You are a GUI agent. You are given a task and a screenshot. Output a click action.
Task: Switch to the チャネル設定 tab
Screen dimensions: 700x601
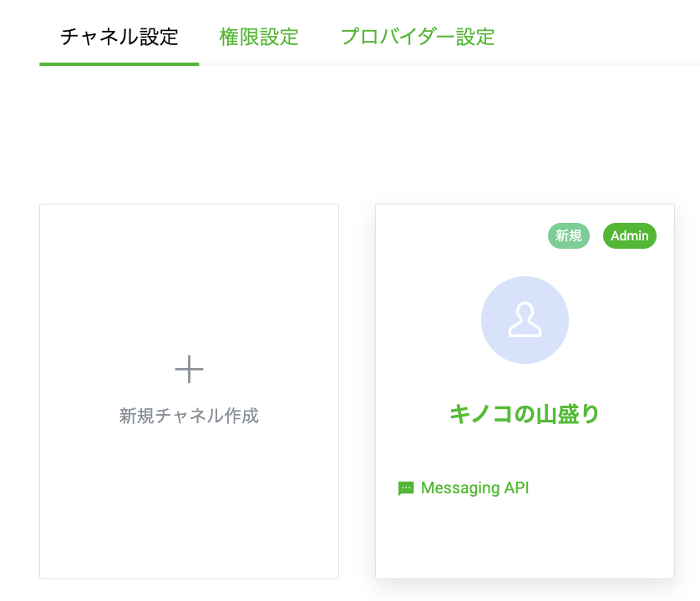click(119, 37)
